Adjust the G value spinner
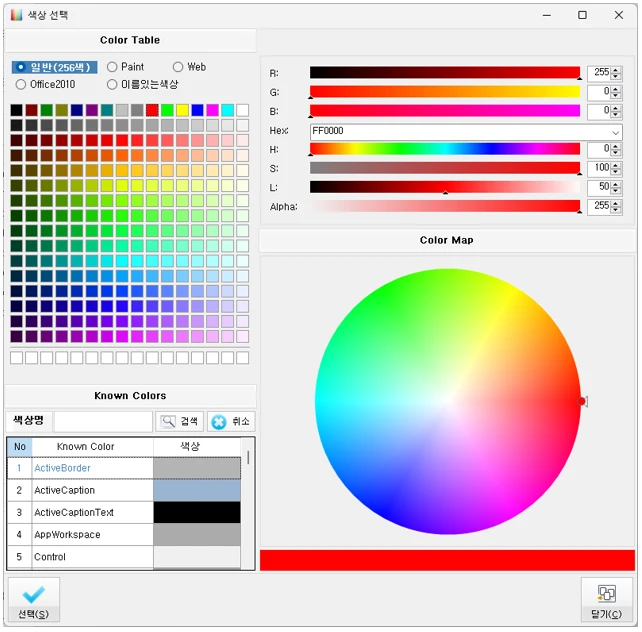This screenshot has height=632, width=642. pos(616,92)
